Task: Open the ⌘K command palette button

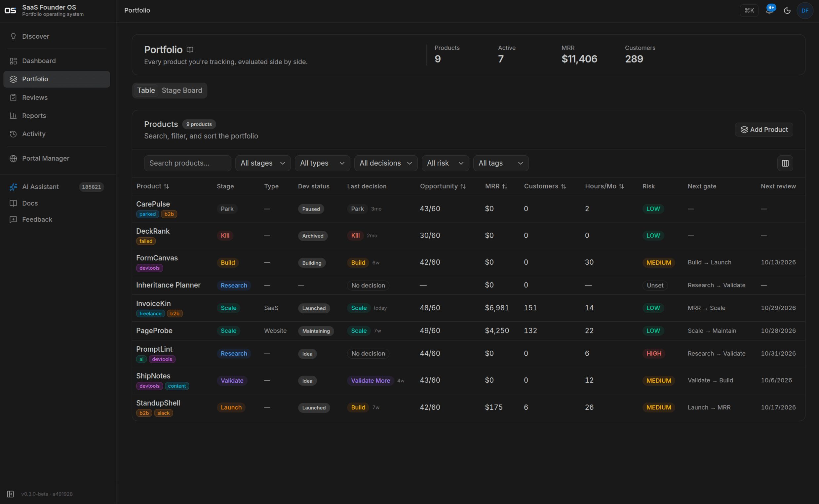Action: pyautogui.click(x=749, y=11)
